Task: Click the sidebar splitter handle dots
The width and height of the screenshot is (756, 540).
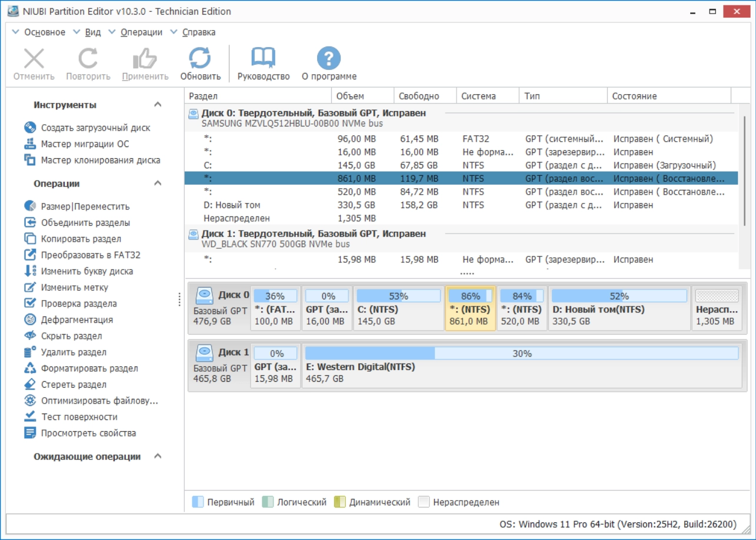Action: 179,300
